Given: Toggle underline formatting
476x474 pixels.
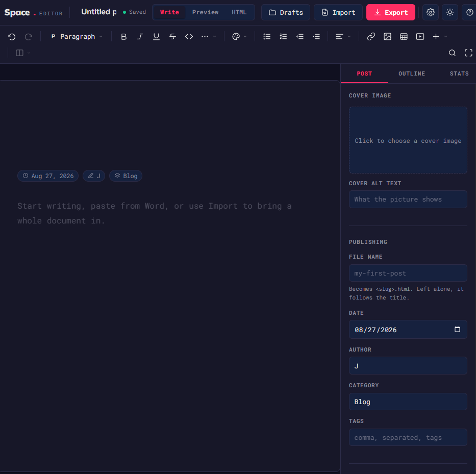Looking at the screenshot, I should pyautogui.click(x=156, y=37).
